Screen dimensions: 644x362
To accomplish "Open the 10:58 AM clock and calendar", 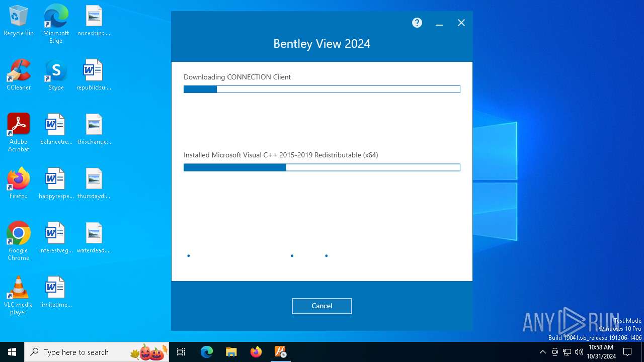I will tap(601, 352).
